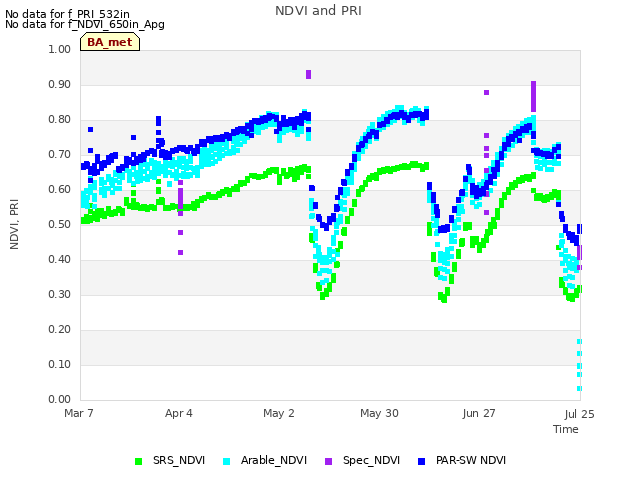Viewport: 640px width, 480px height.
Task: Click the x-axis title Time
Action: [566, 429]
